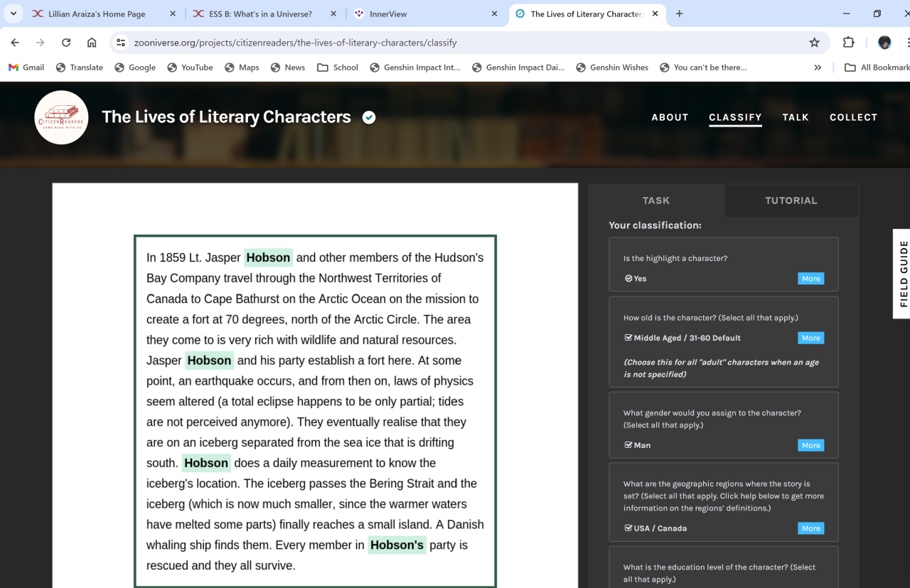The image size is (910, 588).
Task: Click More for 'Is the highlight a character?'
Action: 810,279
